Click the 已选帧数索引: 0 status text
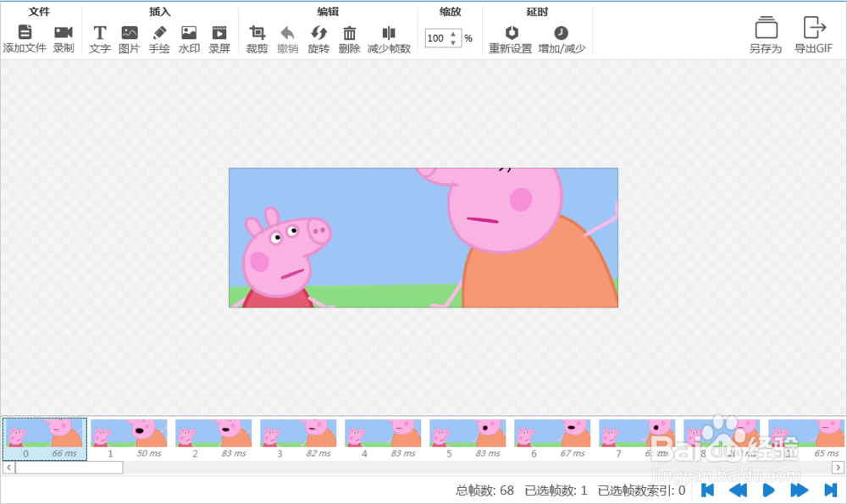The height and width of the screenshot is (504, 847). (x=642, y=490)
